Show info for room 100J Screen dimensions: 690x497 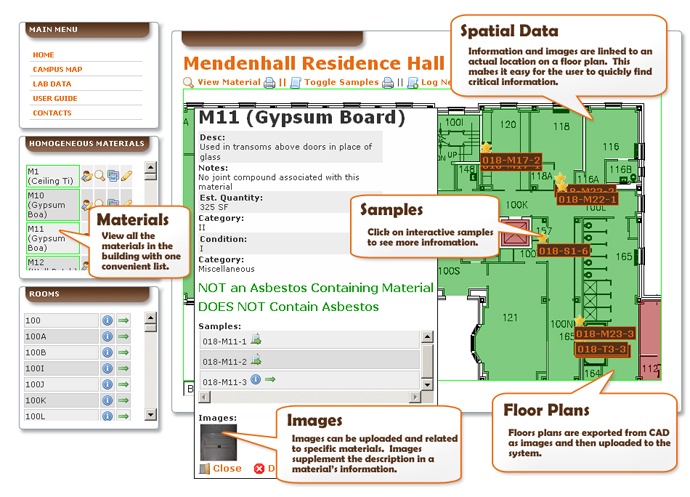tap(107, 384)
